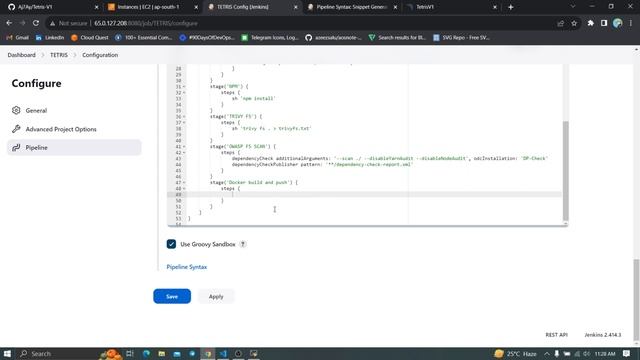640x360 pixels.
Task: Open TETRIS breadcrumb link
Action: click(59, 55)
